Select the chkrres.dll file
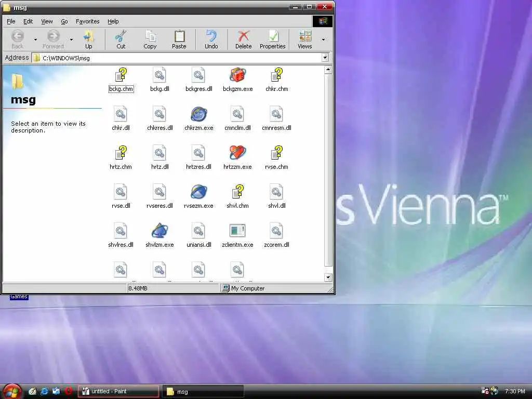 [160, 119]
